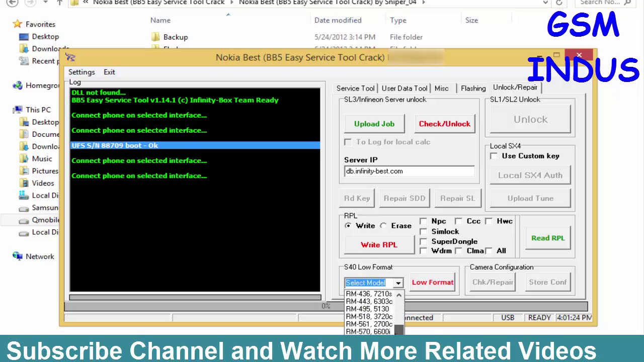Choose RM-518, 3720c from model list
This screenshot has width=644, height=362.
click(369, 316)
